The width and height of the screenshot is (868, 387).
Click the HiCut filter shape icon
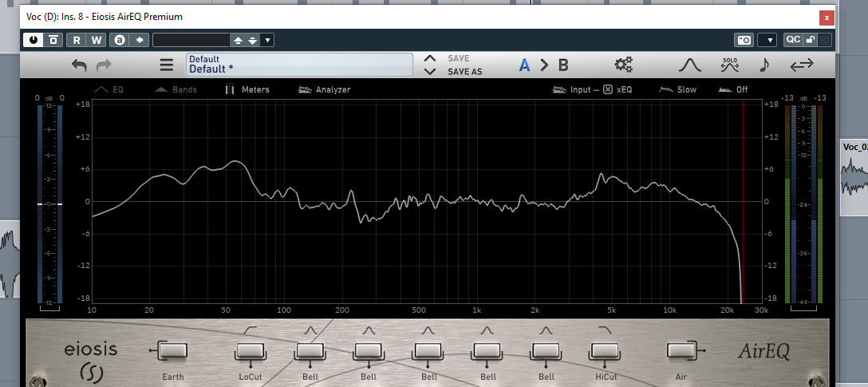605,330
